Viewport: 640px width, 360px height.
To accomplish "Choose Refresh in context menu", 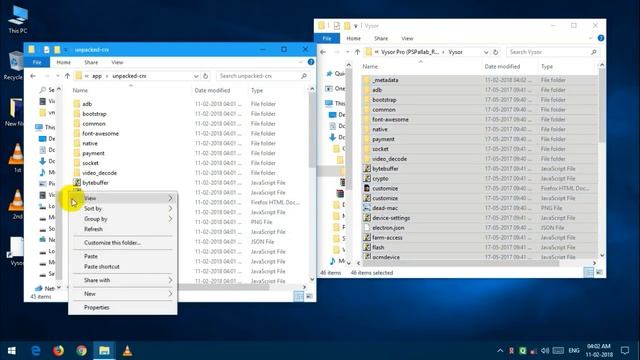I will point(123,229).
